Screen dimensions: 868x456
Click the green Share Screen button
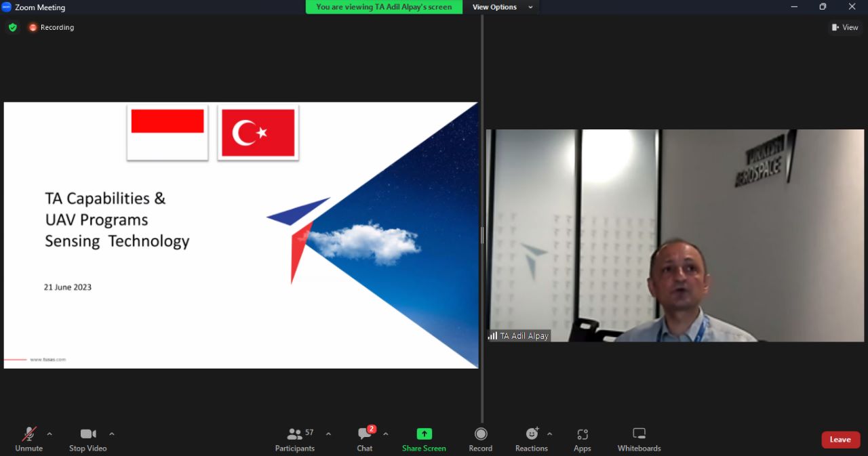coord(424,439)
